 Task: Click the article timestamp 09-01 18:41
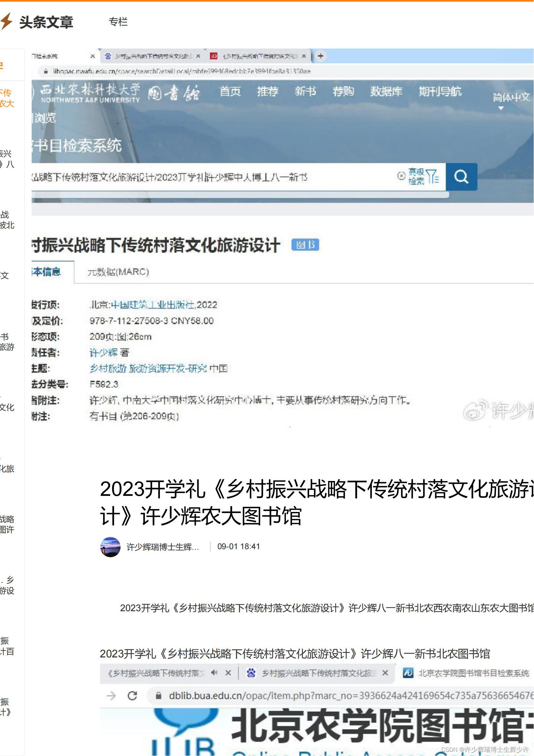238,547
